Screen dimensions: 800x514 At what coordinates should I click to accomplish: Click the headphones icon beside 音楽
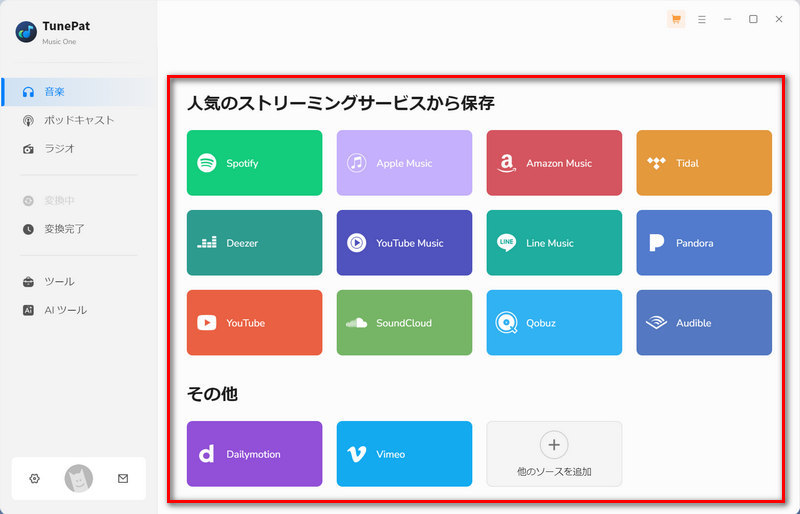[28, 92]
